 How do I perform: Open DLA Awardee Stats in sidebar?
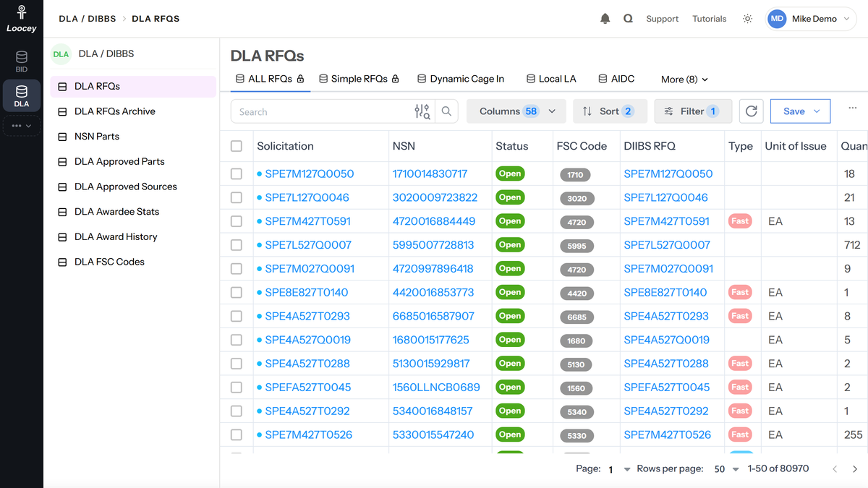(x=133, y=212)
